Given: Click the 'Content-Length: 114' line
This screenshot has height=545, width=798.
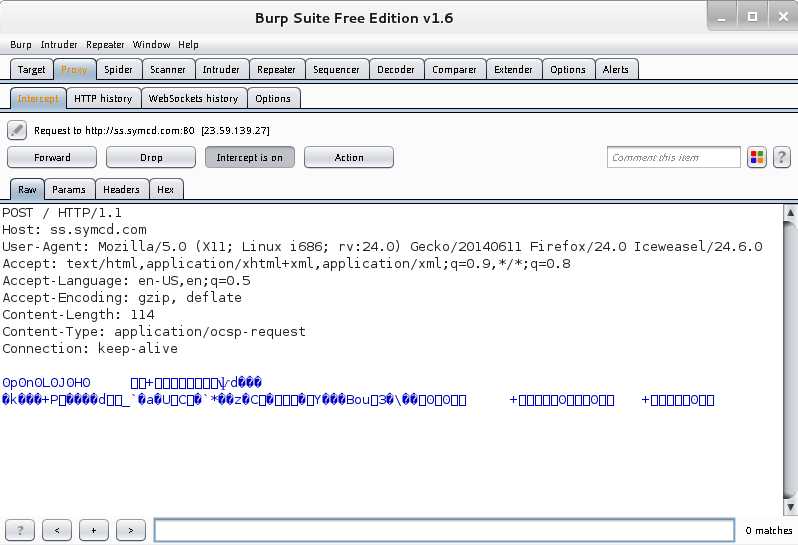Looking at the screenshot, I should coord(78,314).
